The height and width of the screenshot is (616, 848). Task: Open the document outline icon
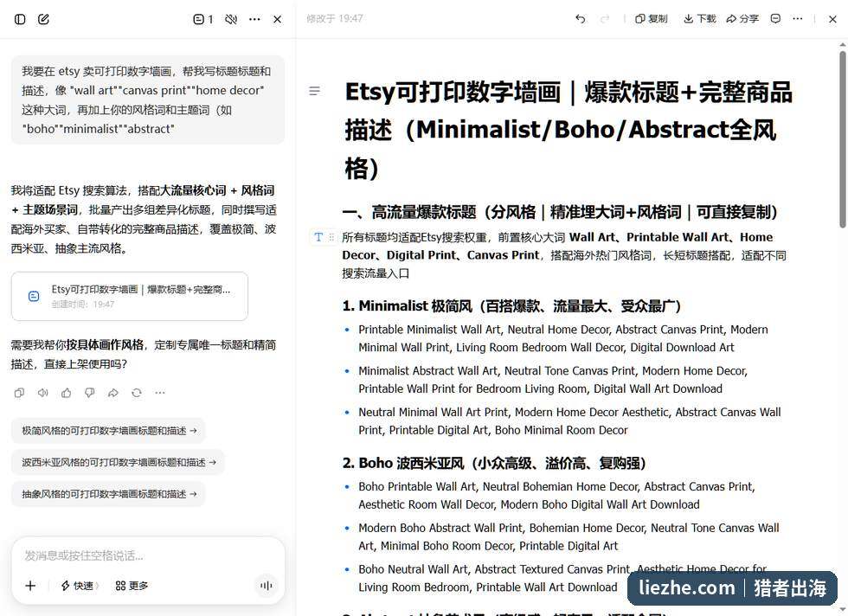coord(314,91)
